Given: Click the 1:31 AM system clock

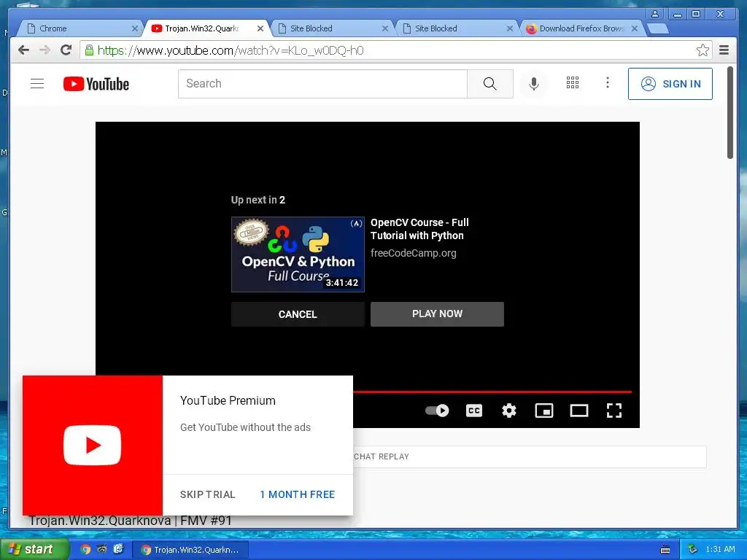Looking at the screenshot, I should coord(720,550).
